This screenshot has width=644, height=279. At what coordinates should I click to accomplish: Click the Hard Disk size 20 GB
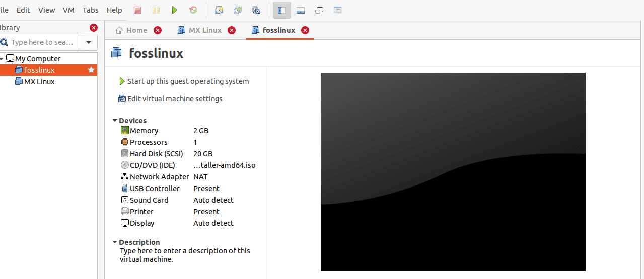point(203,154)
